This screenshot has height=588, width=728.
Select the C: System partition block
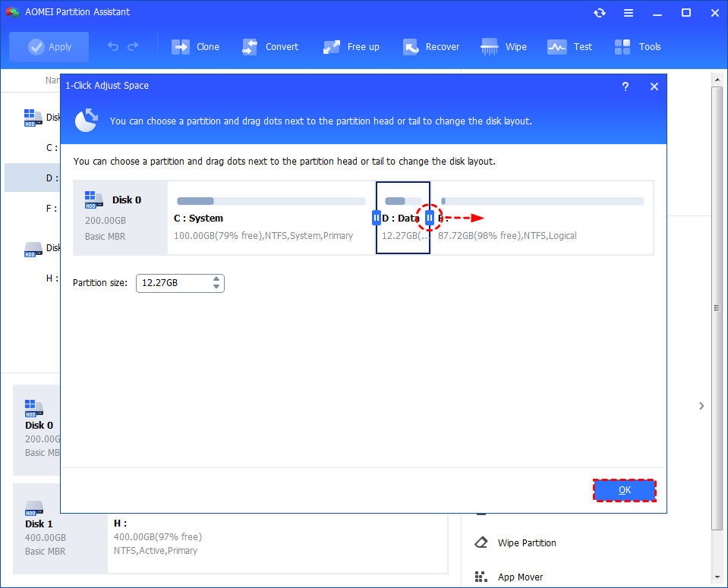point(271,218)
